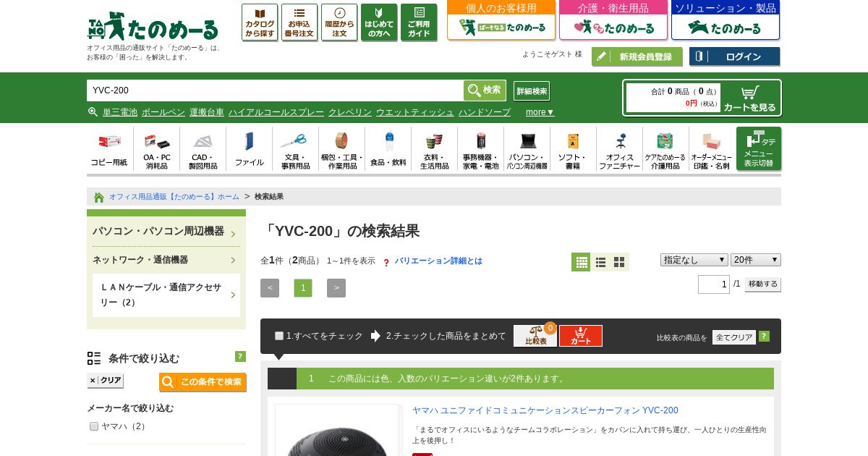Open the sort order dropdown
This screenshot has height=456, width=868.
click(694, 260)
